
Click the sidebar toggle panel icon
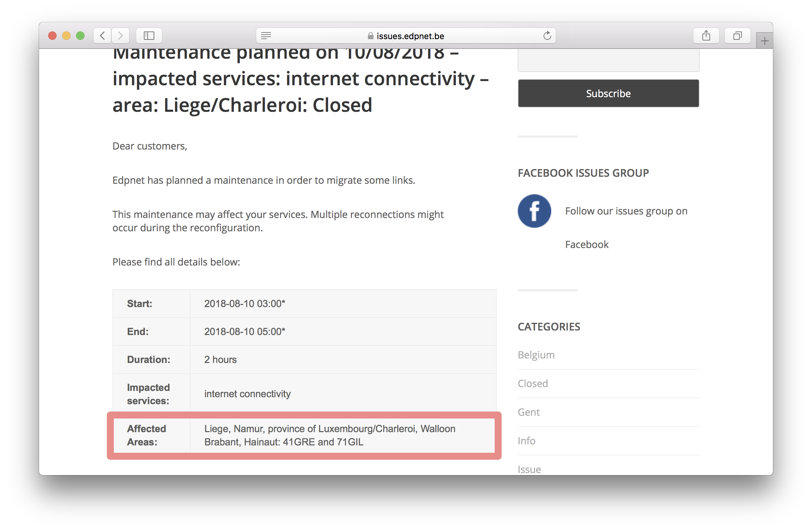pyautogui.click(x=150, y=35)
